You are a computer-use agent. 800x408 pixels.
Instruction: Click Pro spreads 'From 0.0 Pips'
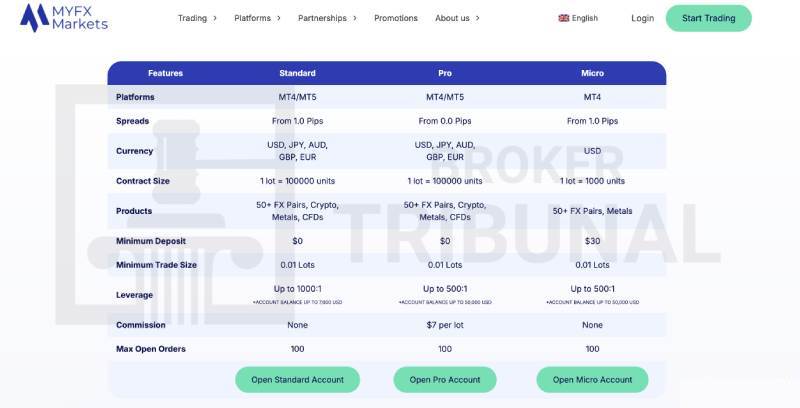tap(445, 121)
